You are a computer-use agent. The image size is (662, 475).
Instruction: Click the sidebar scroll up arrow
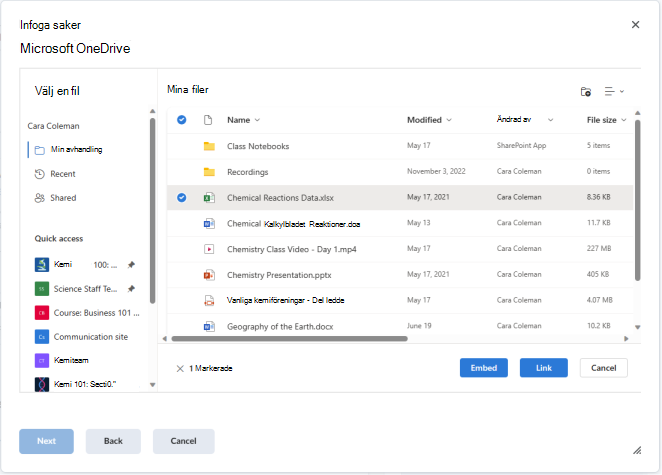point(152,111)
